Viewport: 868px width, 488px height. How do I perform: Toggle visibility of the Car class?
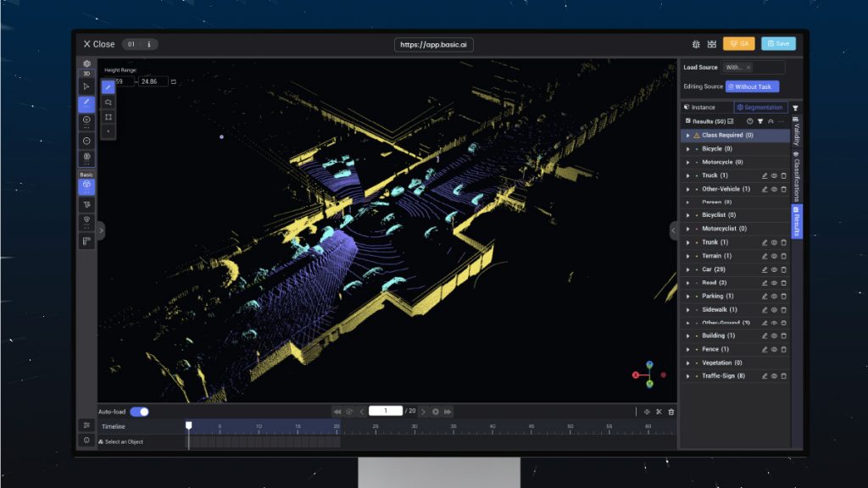(x=772, y=269)
